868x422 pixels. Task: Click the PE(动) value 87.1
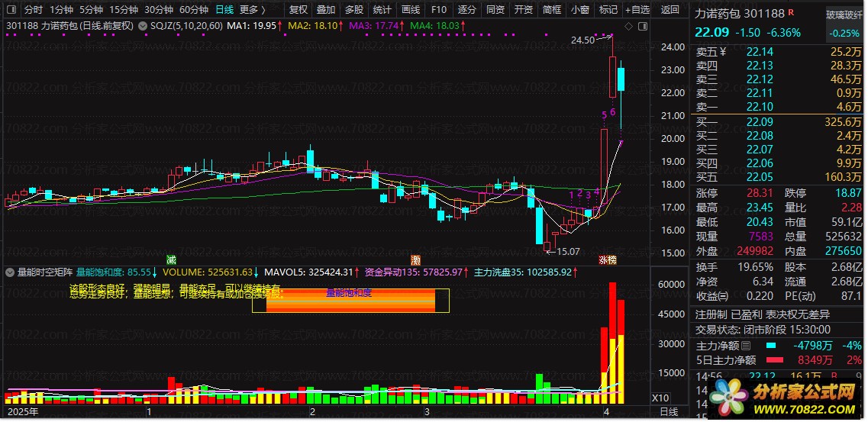coord(852,296)
